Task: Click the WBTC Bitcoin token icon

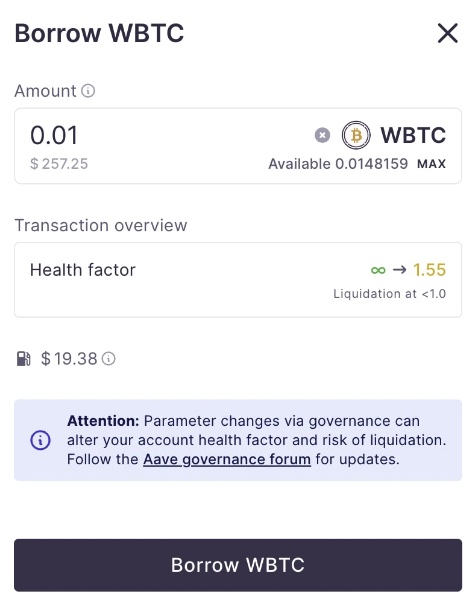Action: pos(356,135)
